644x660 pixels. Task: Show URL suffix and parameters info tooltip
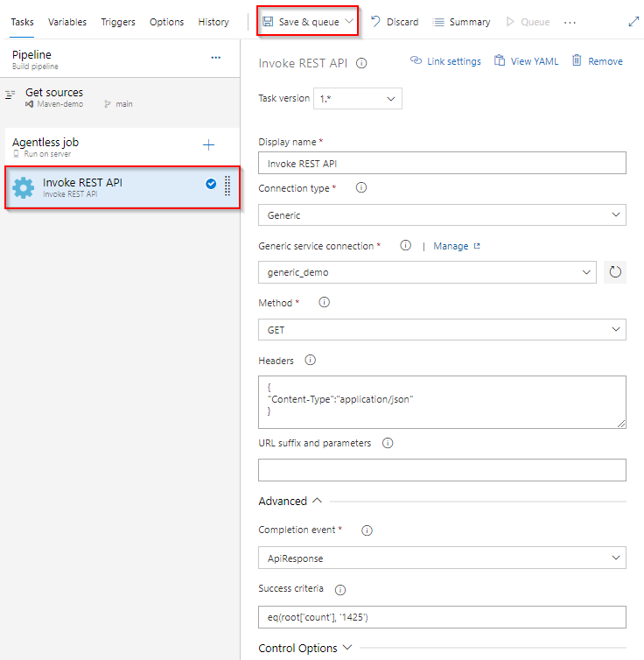388,443
